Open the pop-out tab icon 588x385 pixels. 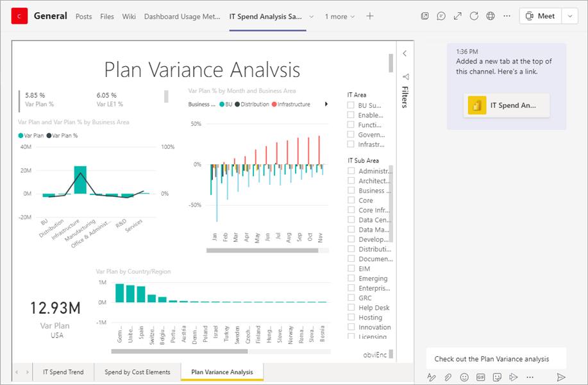424,16
